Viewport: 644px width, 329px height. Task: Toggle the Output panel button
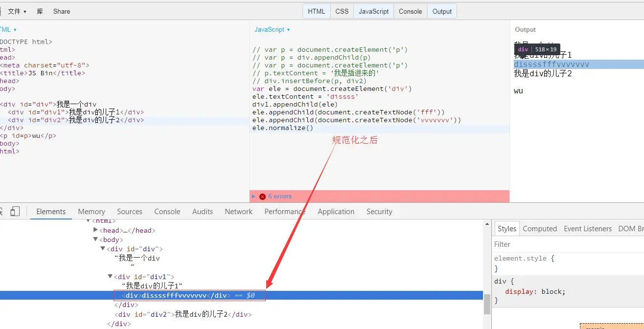442,11
